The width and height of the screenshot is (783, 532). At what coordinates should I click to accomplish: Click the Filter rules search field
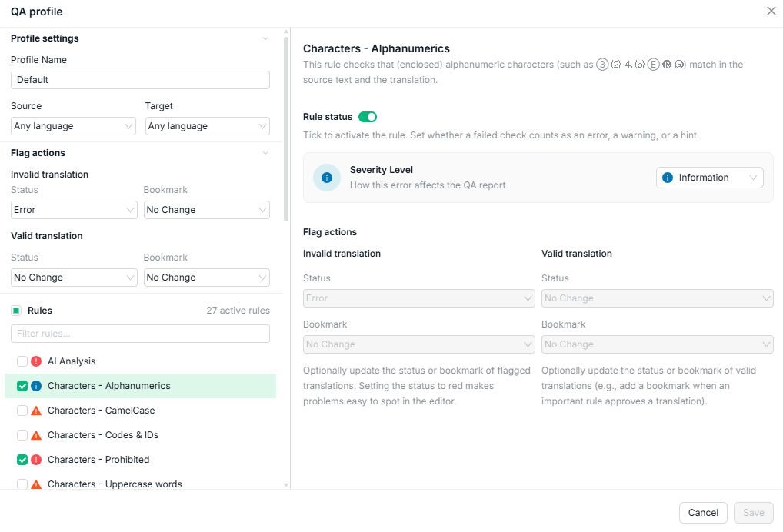[140, 334]
